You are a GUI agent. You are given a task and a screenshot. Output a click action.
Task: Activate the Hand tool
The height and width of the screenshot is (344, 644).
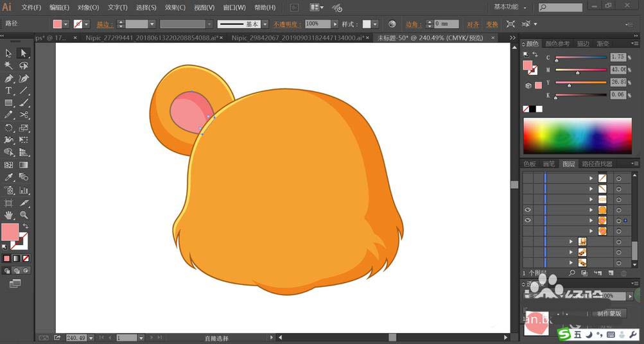[9, 215]
